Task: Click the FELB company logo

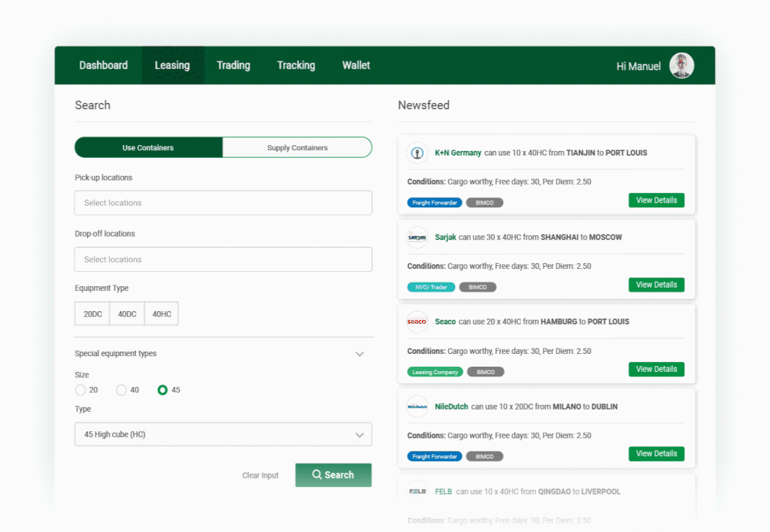Action: [417, 491]
